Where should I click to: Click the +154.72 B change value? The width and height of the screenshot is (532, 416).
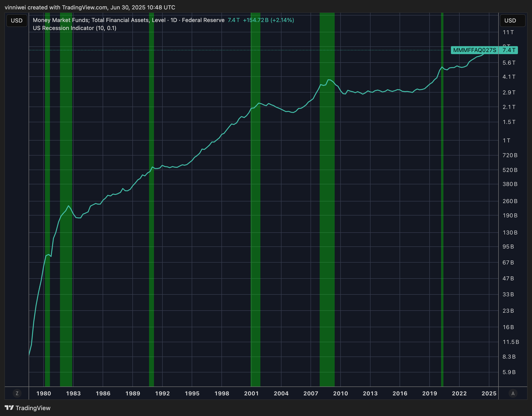[255, 20]
